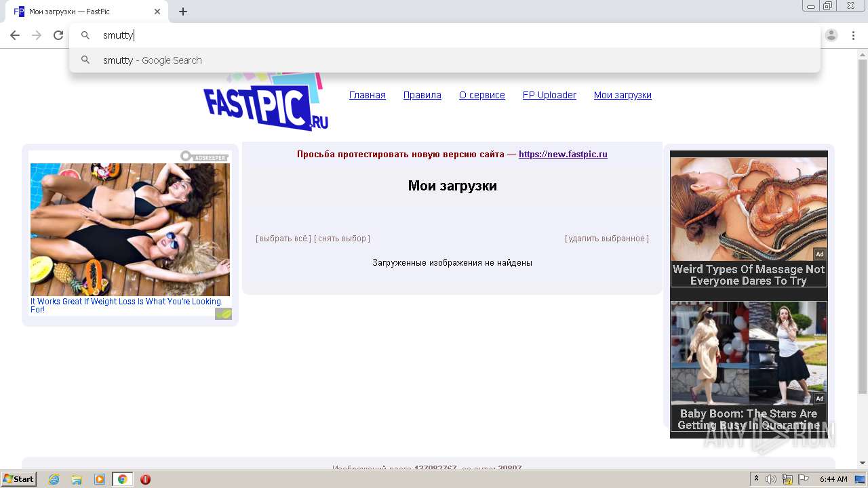868x488 pixels.
Task: Open the weight loss bikini ad image
Action: pos(130,229)
